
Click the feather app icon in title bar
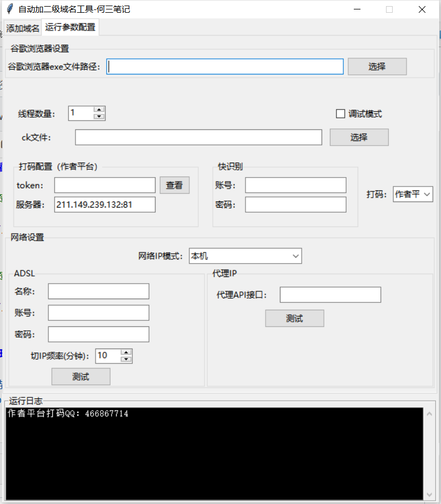point(9,9)
